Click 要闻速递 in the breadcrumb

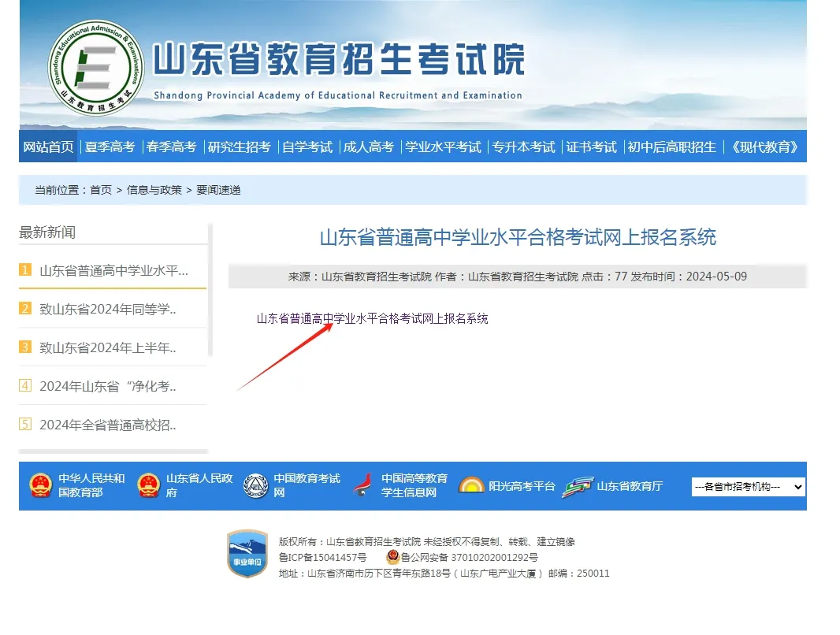pos(218,190)
